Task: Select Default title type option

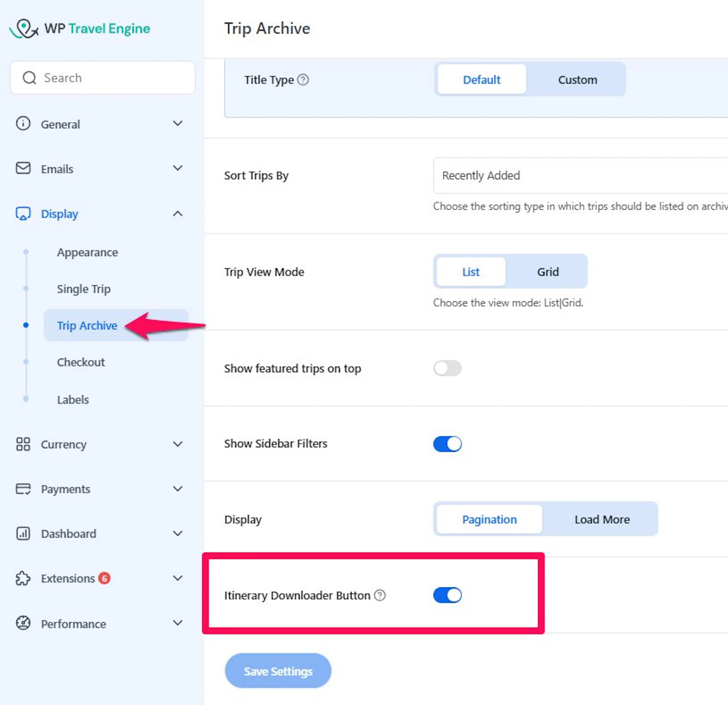Action: click(x=481, y=79)
